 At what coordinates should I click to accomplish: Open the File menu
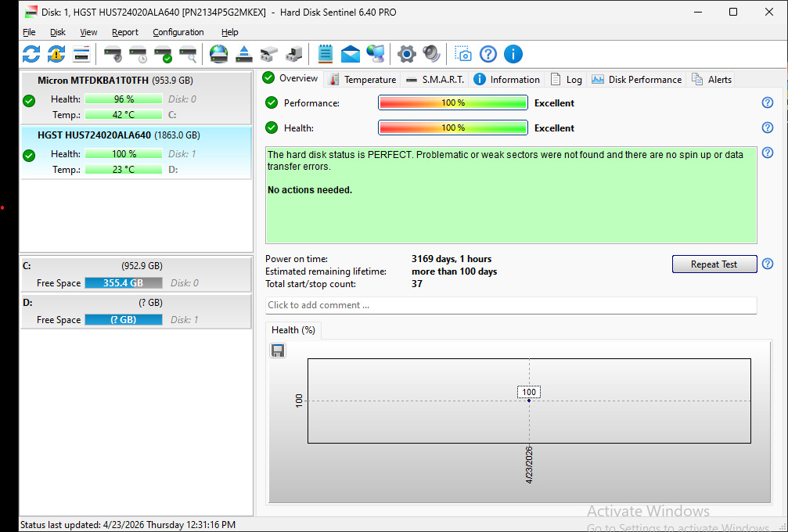(29, 32)
